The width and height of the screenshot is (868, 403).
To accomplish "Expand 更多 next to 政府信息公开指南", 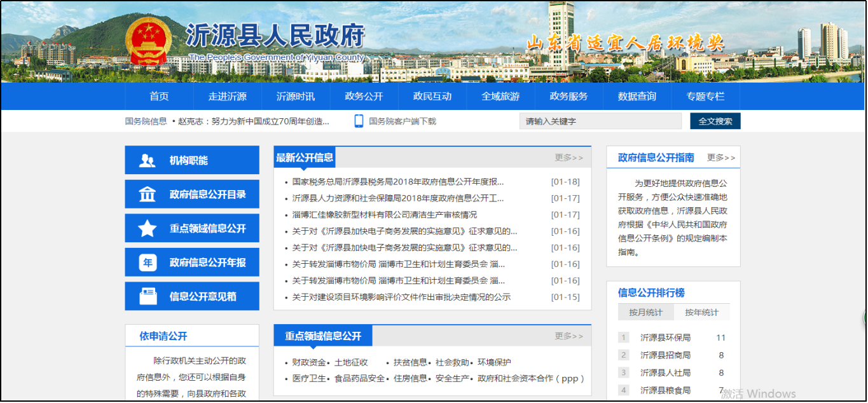I will coord(720,158).
